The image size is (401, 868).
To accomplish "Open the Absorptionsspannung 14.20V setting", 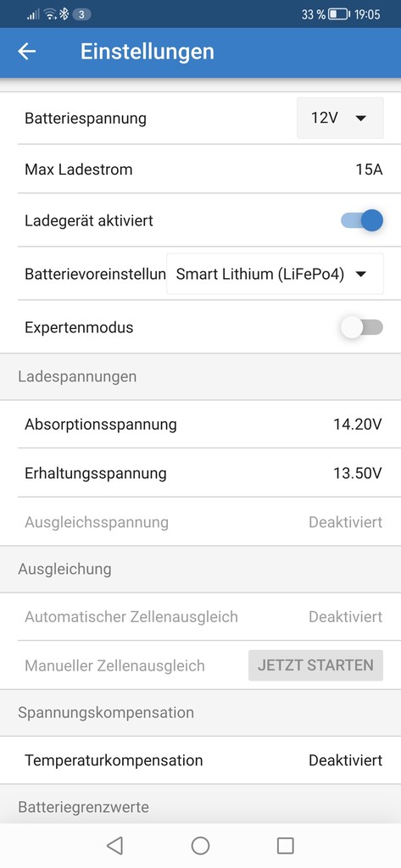I will pos(200,425).
